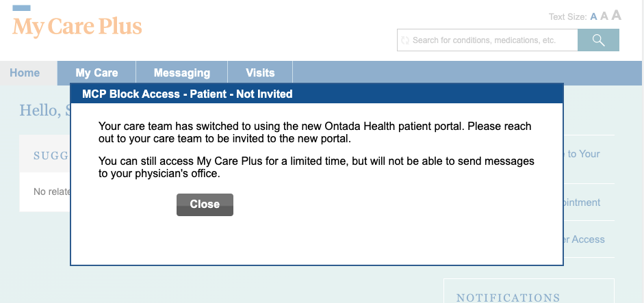Open the Messaging tab
The height and width of the screenshot is (303, 644).
click(x=181, y=73)
